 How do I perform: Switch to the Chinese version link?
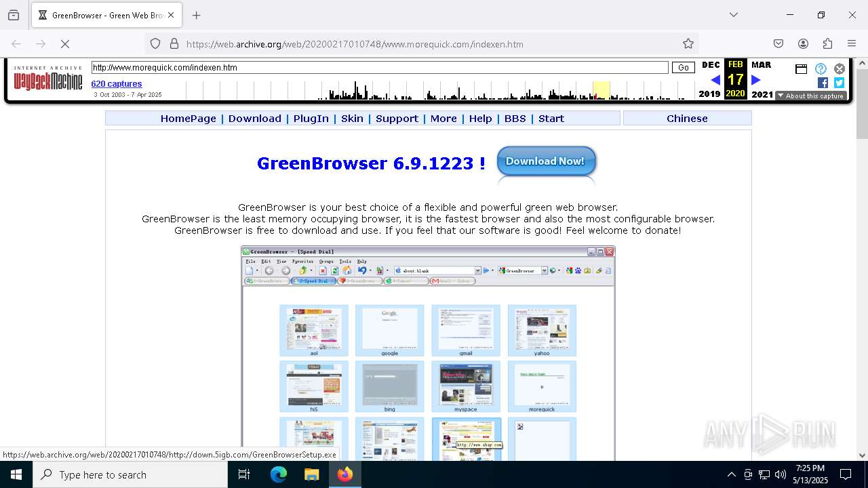(x=687, y=119)
